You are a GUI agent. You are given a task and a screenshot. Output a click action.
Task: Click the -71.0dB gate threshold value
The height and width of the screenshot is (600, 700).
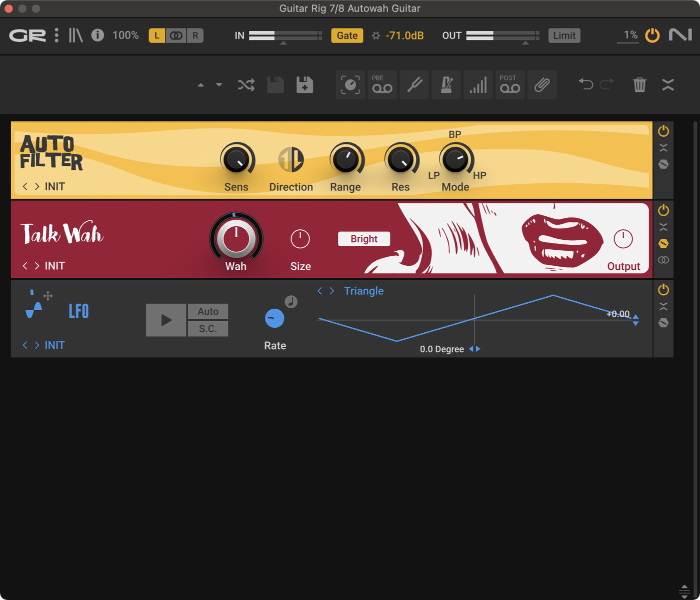pyautogui.click(x=404, y=35)
